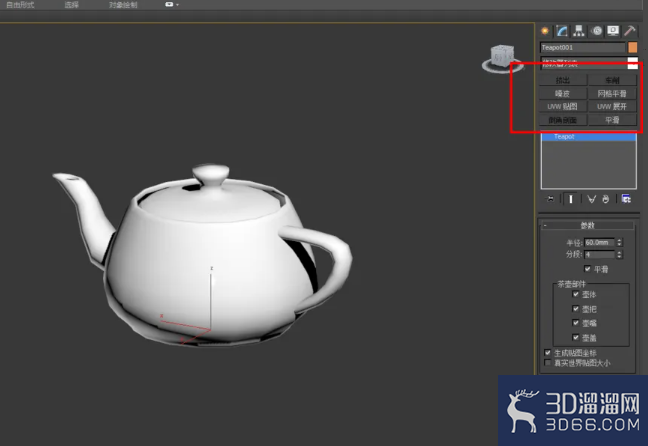
Task: Toggle Show End Result icon
Action: click(571, 199)
